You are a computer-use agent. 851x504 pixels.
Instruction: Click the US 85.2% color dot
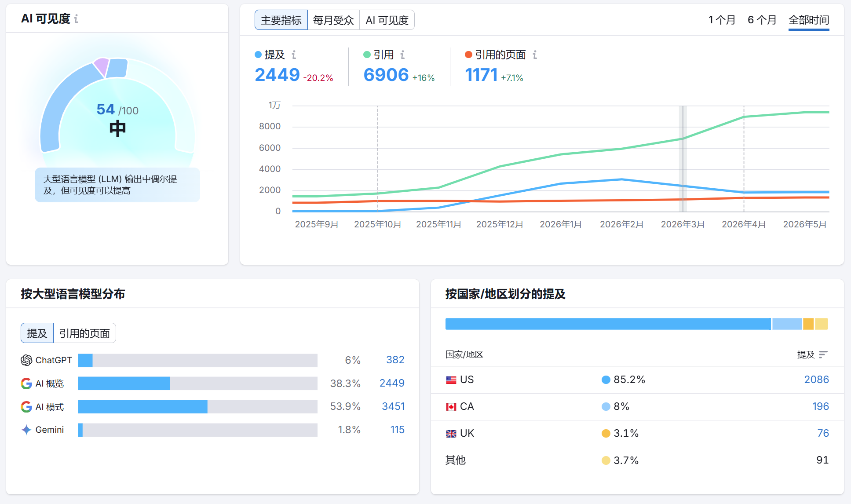(x=606, y=380)
